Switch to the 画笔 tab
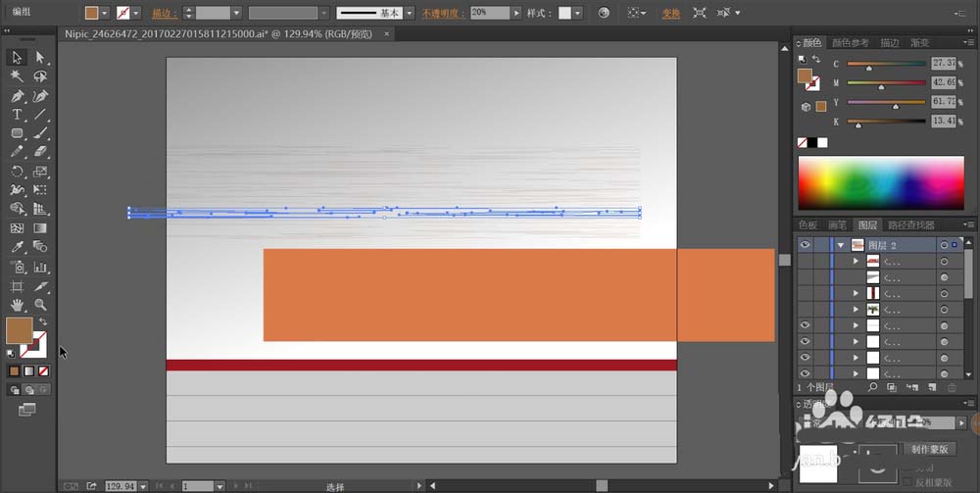The width and height of the screenshot is (980, 493). pos(838,225)
